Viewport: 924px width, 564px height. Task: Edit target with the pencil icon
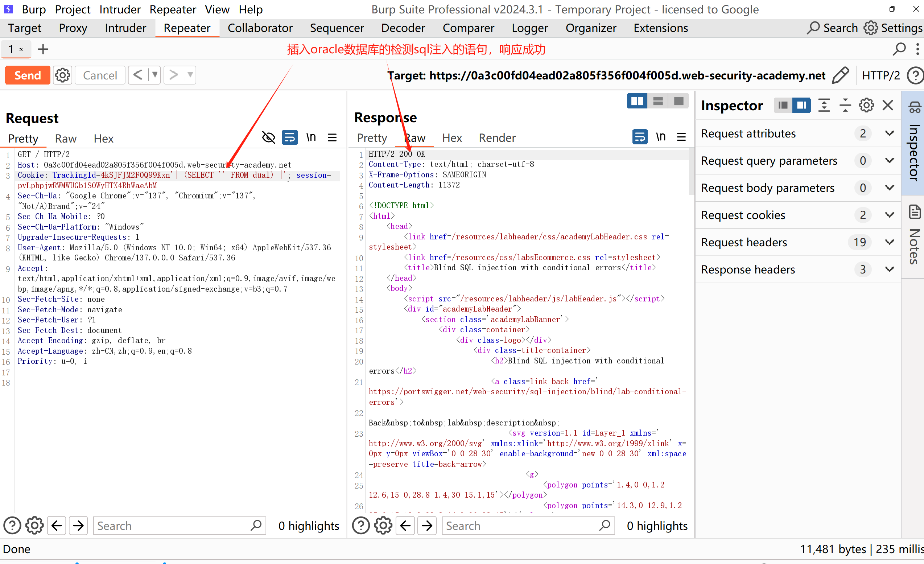[x=840, y=75]
